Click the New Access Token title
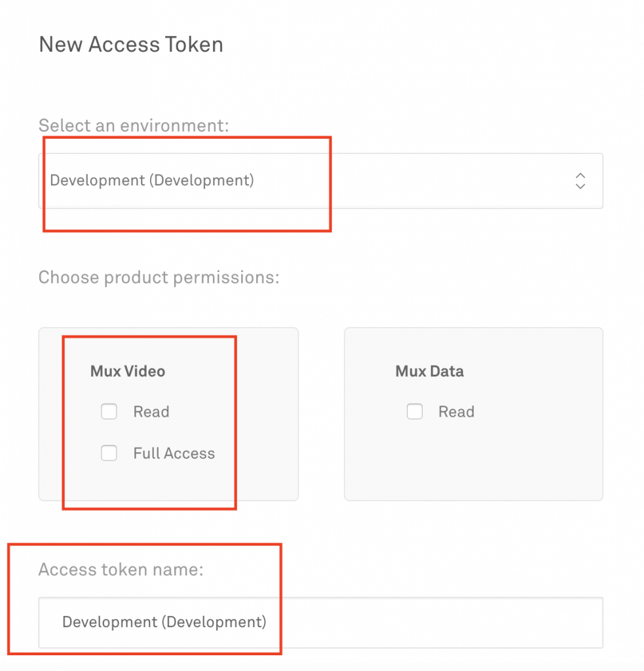This screenshot has height=671, width=644. click(x=131, y=45)
